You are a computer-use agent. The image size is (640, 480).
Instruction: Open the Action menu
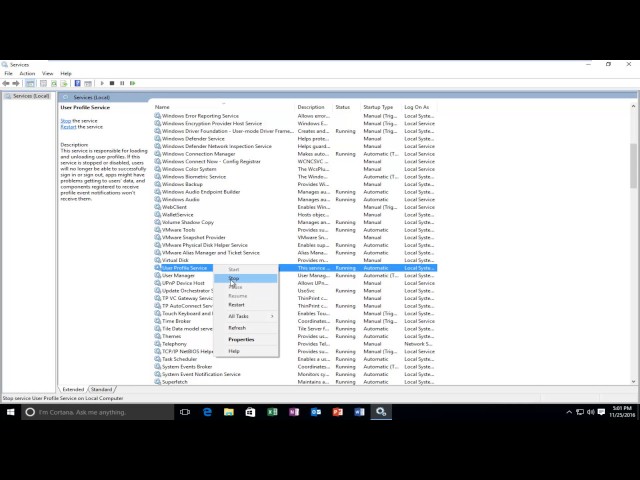[27, 73]
